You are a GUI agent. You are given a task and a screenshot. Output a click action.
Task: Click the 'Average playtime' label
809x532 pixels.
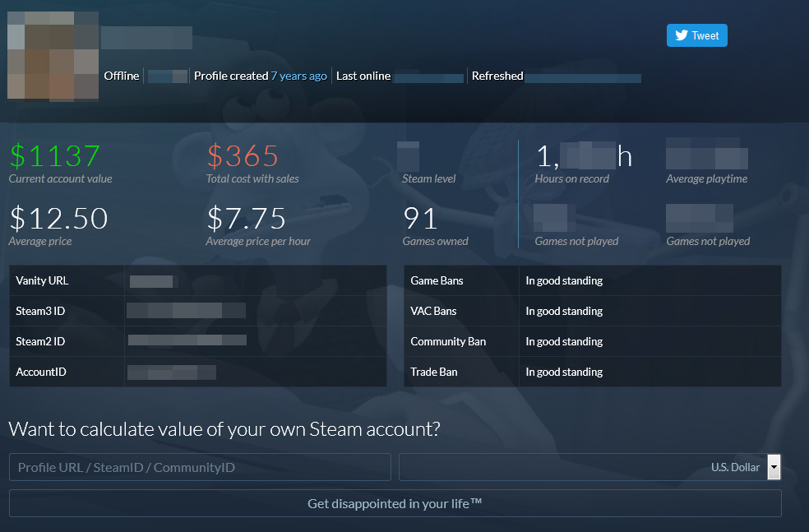tap(706, 179)
